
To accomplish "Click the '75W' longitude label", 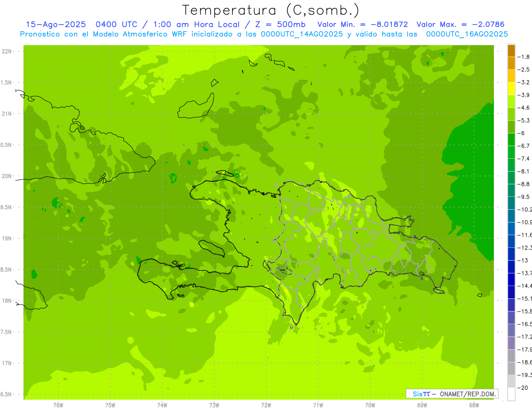I will [110, 405].
